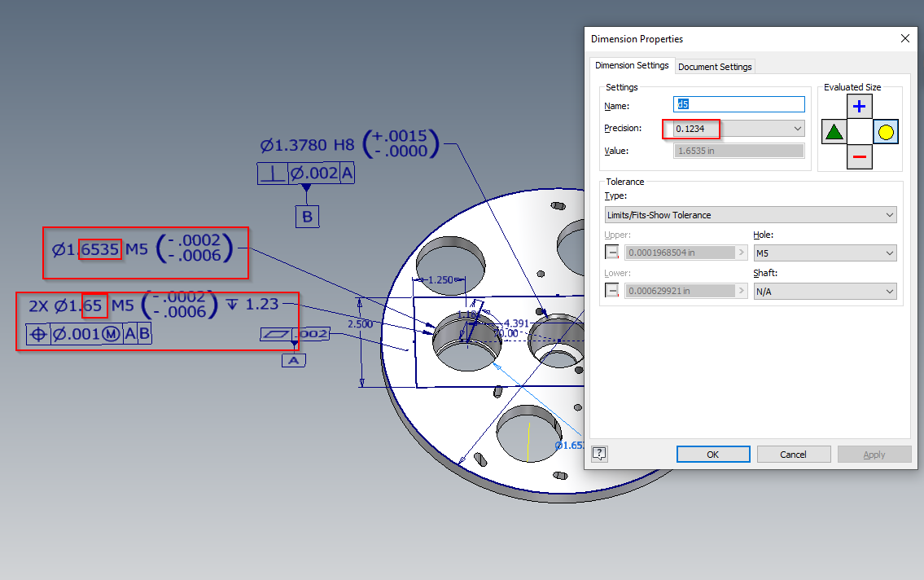Click the red minus Evaluated Size icon
This screenshot has width=924, height=580.
click(x=859, y=156)
